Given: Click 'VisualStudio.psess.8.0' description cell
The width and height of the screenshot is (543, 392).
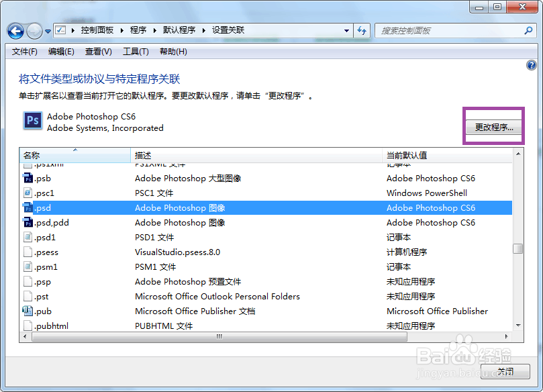Looking at the screenshot, I should pos(177,252).
